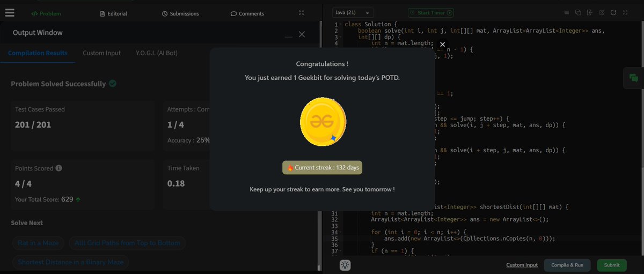The width and height of the screenshot is (644, 274).
Task: Click the Geekbit gold coin image
Action: pyautogui.click(x=323, y=122)
